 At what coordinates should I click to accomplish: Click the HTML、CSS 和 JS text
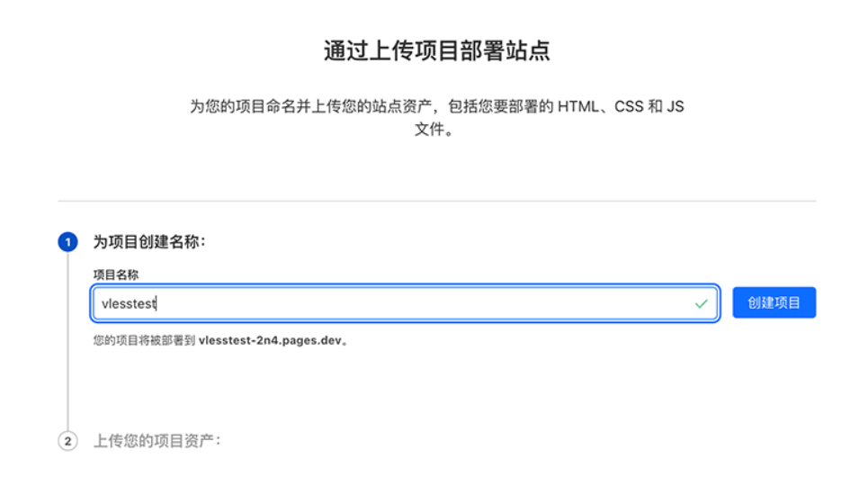coord(621,107)
